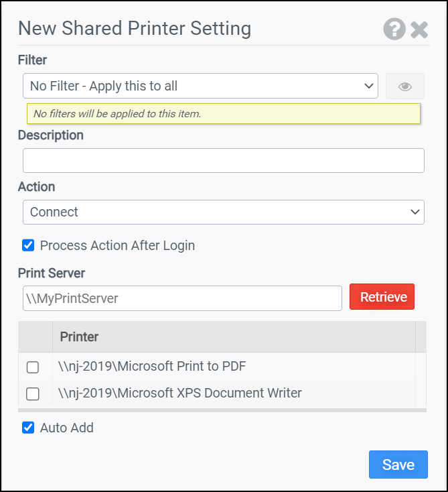Uncheck Process Action After Login checkbox
The width and height of the screenshot is (448, 492).
(x=28, y=245)
